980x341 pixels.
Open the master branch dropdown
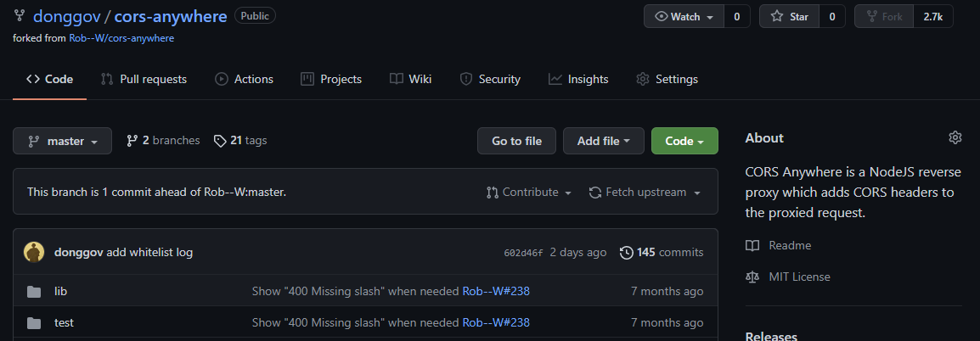tap(63, 141)
